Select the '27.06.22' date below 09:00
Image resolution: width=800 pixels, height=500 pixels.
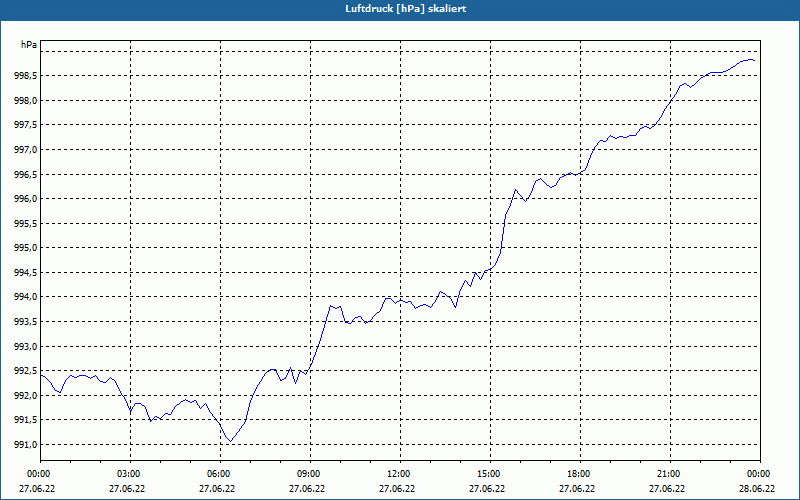point(307,488)
